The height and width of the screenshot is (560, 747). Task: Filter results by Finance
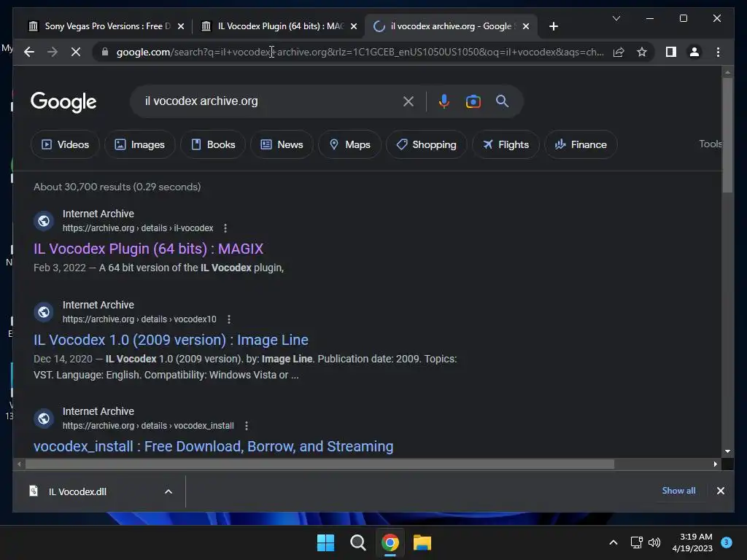tap(581, 144)
